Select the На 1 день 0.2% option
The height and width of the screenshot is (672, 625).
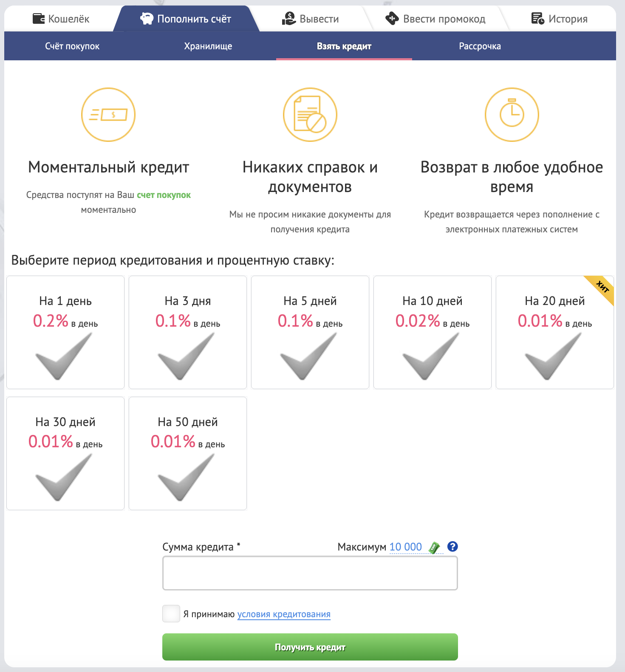65,332
